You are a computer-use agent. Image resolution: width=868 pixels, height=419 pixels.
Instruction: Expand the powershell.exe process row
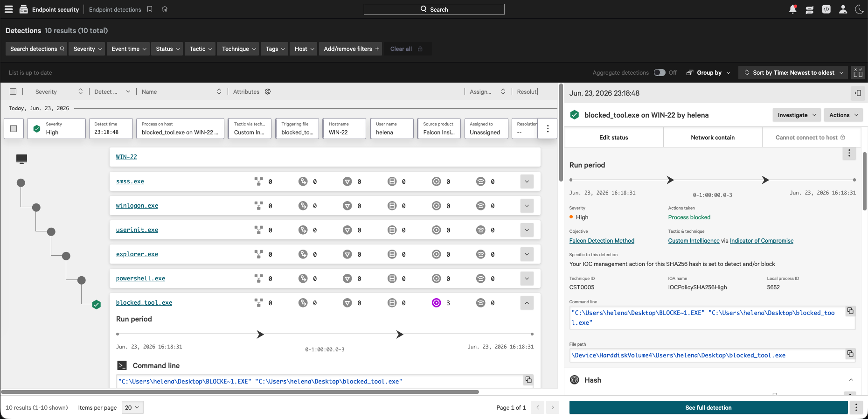tap(527, 279)
